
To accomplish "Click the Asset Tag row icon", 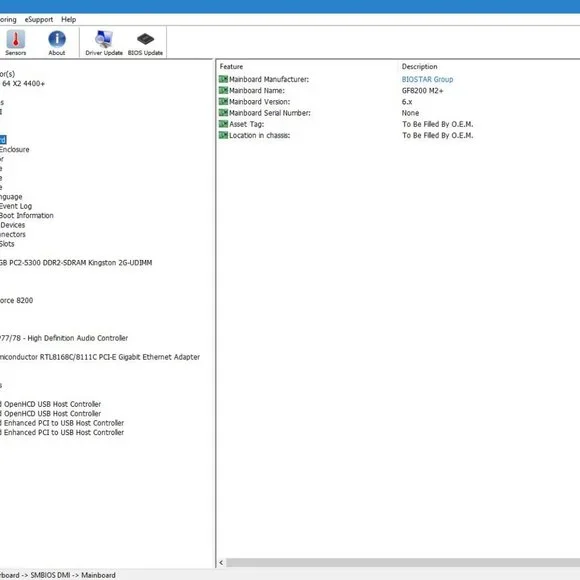I will 223,124.
